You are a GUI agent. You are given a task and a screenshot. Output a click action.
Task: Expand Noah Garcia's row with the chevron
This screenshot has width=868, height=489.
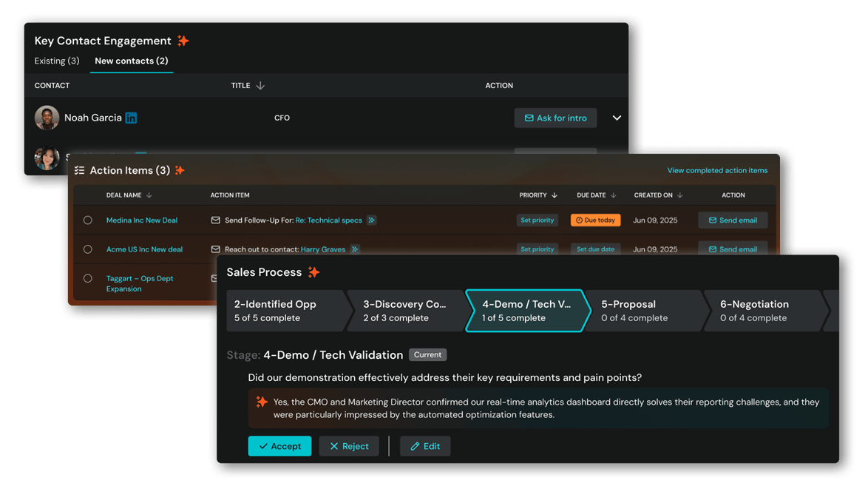[x=617, y=118]
